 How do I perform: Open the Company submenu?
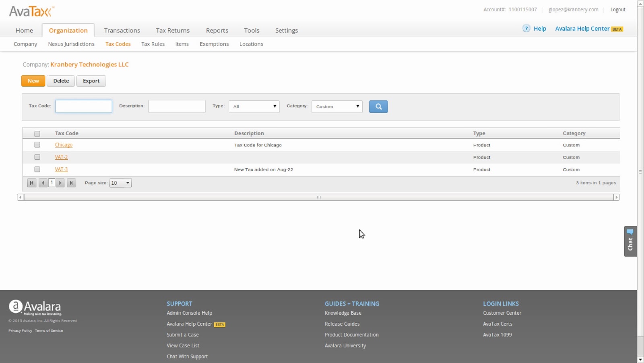pyautogui.click(x=25, y=44)
